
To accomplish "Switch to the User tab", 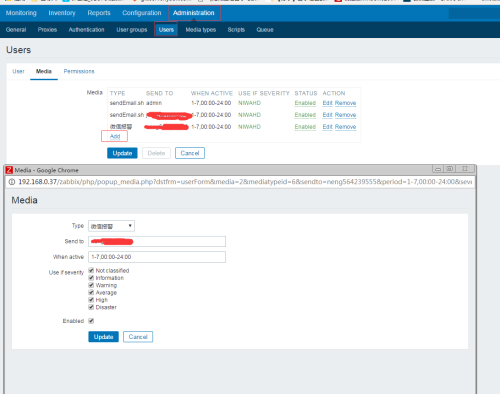I will pos(18,71).
